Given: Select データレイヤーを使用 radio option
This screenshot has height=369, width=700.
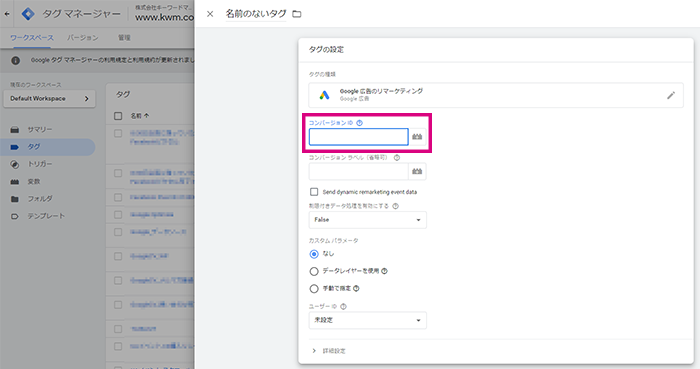Looking at the screenshot, I should [314, 271].
